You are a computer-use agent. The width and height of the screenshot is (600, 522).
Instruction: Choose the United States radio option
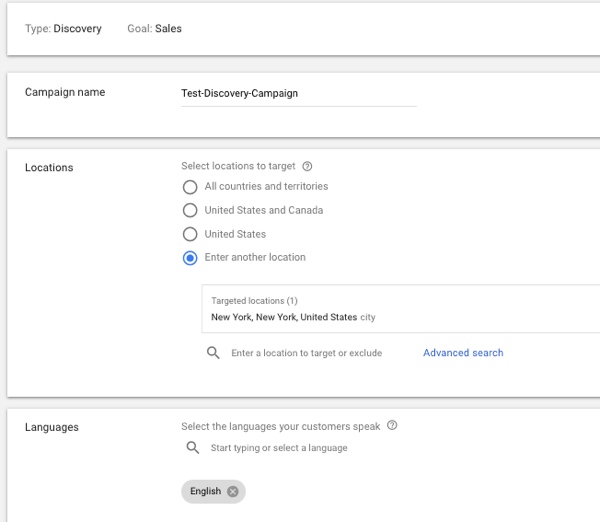coord(190,234)
